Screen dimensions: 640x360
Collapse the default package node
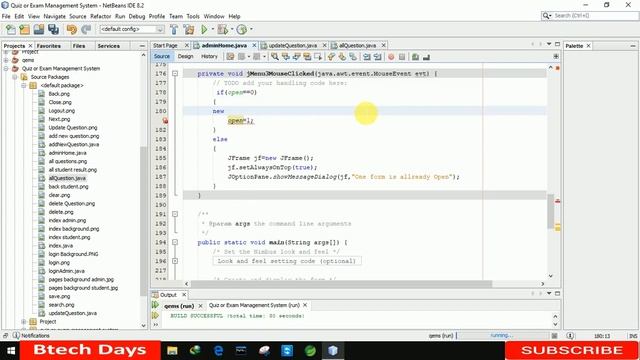[x=24, y=85]
